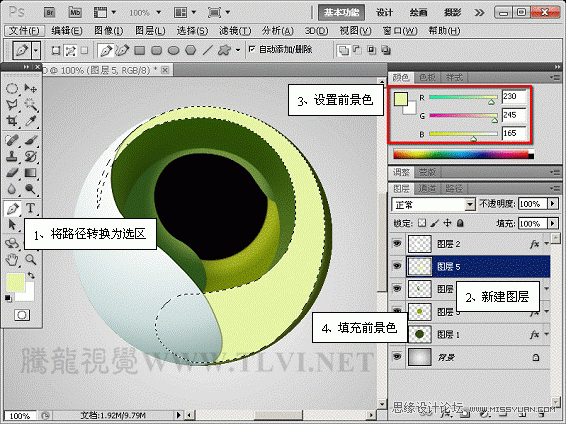Switch to 摄影 workspace

point(452,13)
